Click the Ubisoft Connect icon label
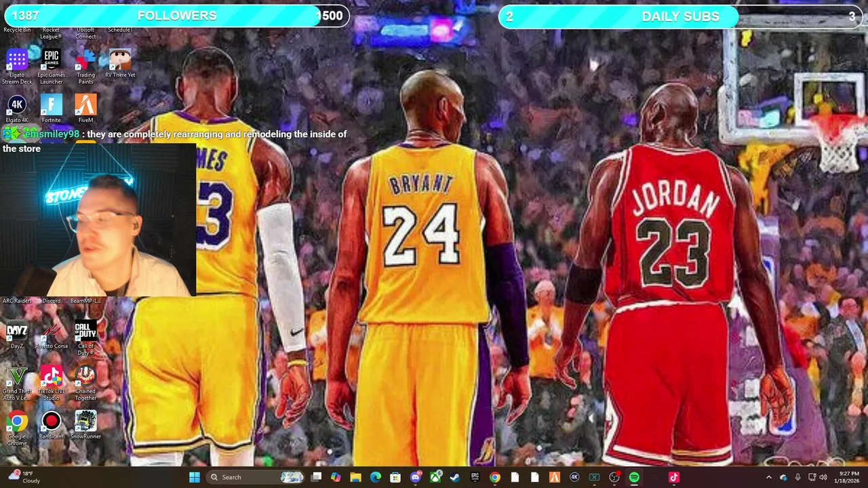 coord(85,33)
